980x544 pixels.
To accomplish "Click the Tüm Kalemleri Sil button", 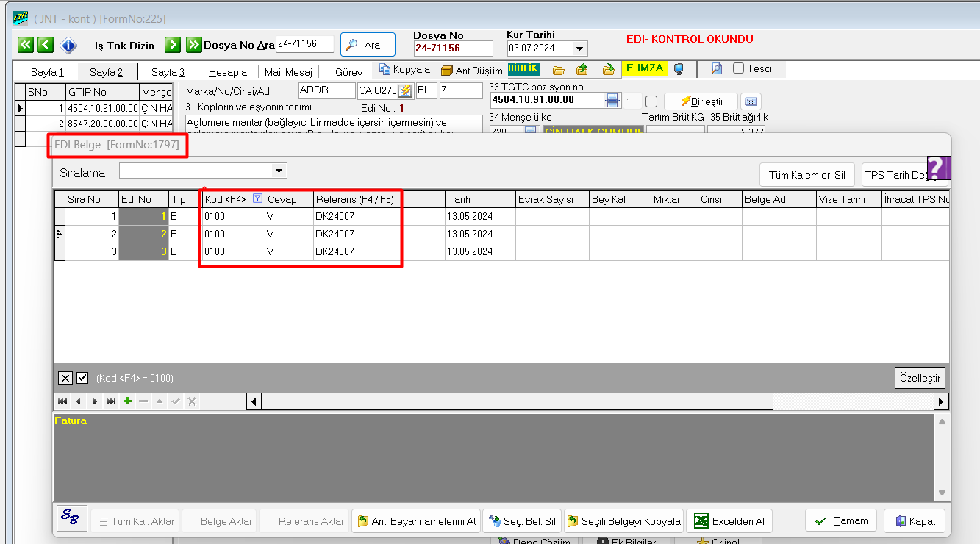I will point(806,175).
